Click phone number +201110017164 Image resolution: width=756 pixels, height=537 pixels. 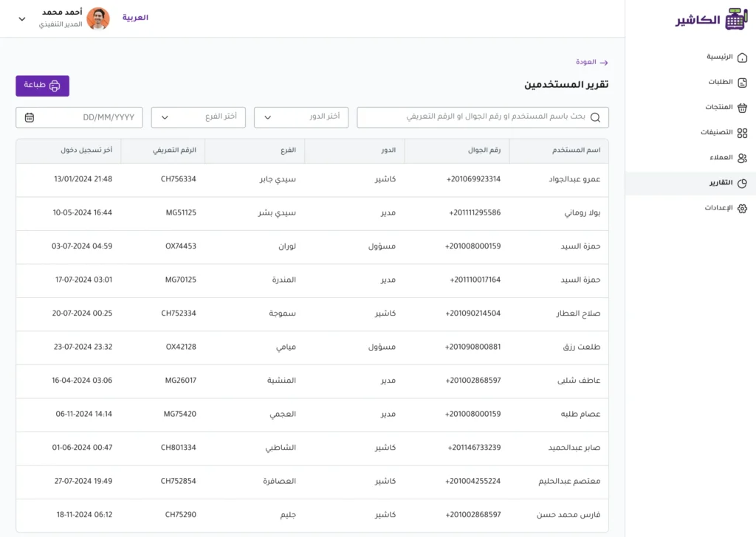[x=475, y=280]
